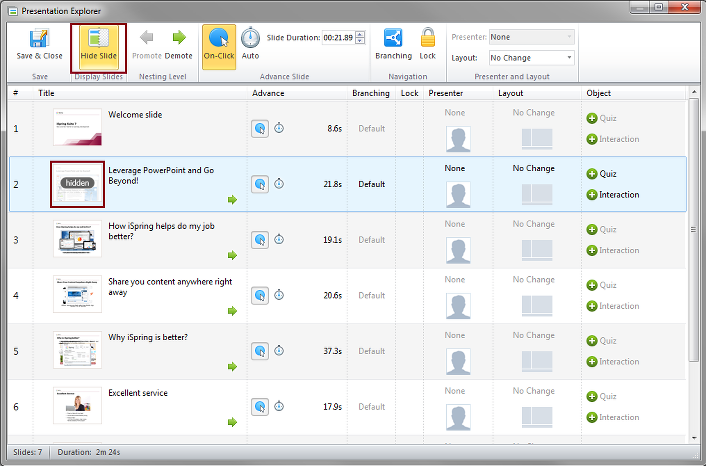Screen dimensions: 706x466
Task: Add Interaction to slide 6
Action: tap(613, 417)
